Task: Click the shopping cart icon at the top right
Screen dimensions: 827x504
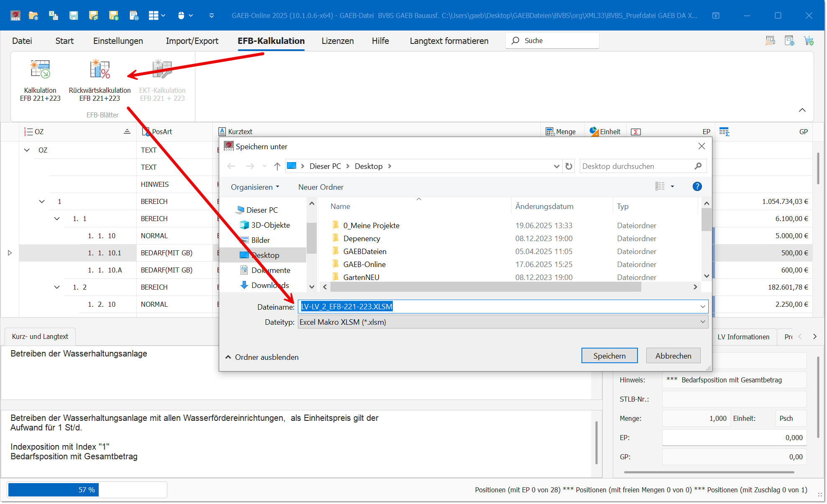Action: (808, 41)
